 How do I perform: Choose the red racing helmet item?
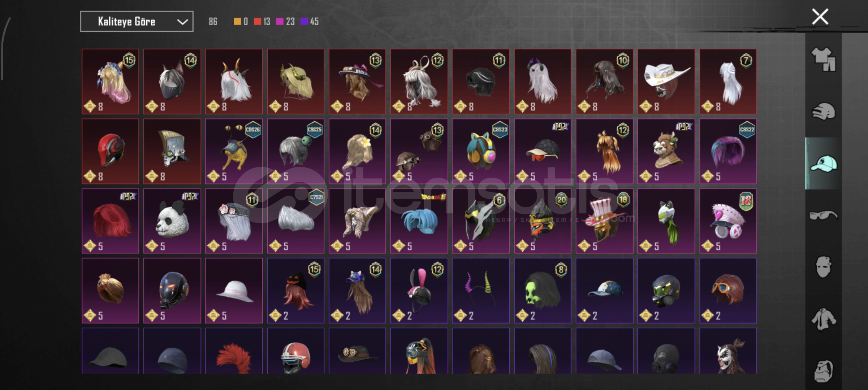(110, 152)
